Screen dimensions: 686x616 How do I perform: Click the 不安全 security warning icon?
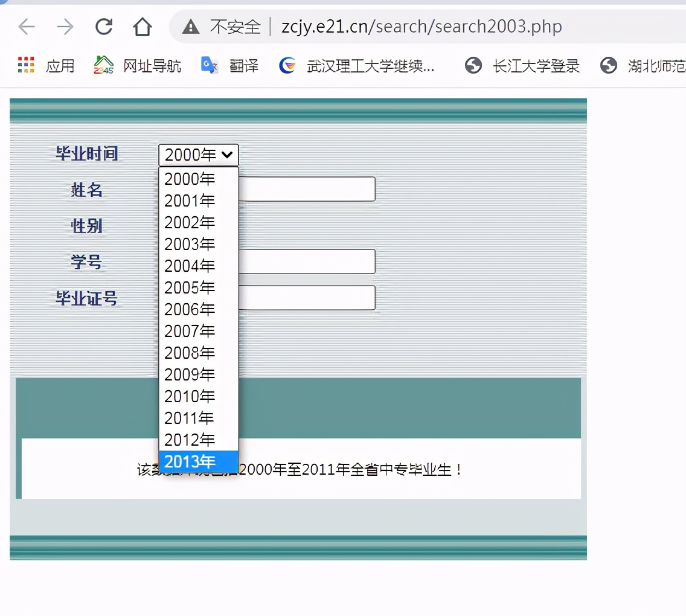click(x=191, y=27)
